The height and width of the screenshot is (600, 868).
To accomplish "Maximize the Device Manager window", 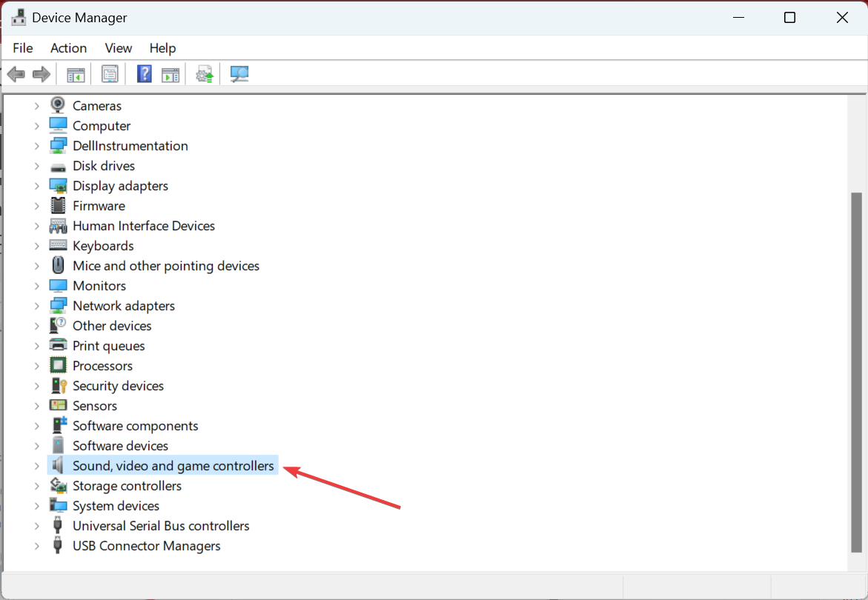I will (x=790, y=18).
